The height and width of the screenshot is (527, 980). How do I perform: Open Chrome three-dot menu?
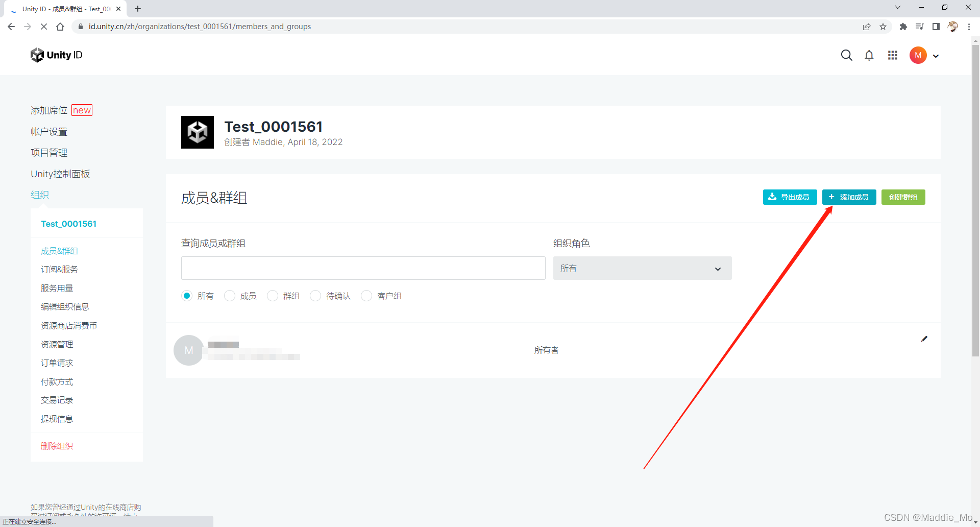[x=969, y=27]
